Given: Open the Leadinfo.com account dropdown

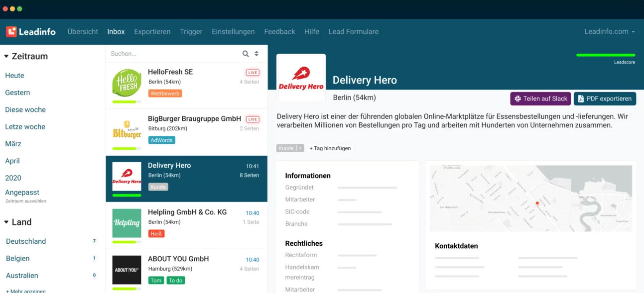Looking at the screenshot, I should point(610,31).
